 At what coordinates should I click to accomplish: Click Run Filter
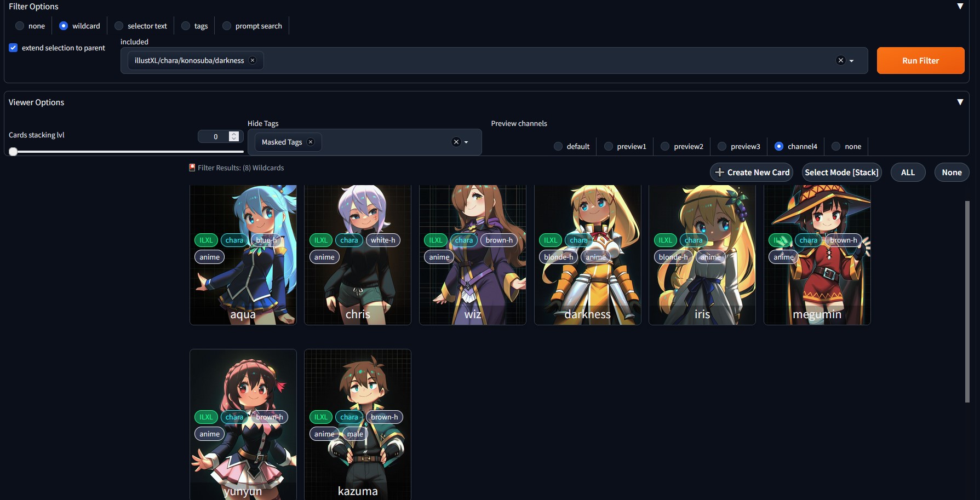(920, 60)
